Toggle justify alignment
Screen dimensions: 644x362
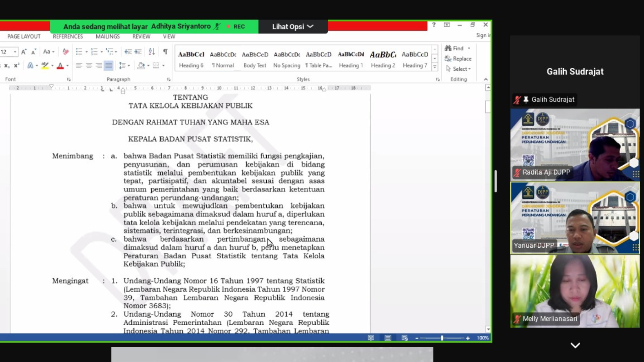(108, 65)
